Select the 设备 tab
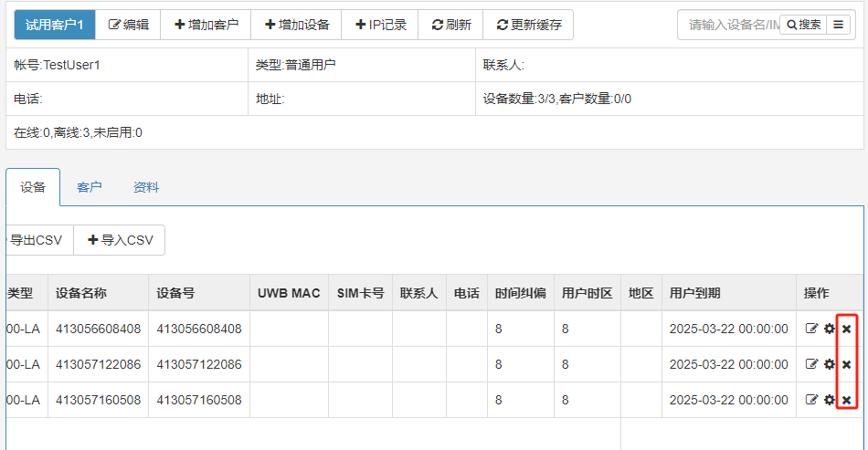Image resolution: width=868 pixels, height=450 pixels. pos(33,187)
